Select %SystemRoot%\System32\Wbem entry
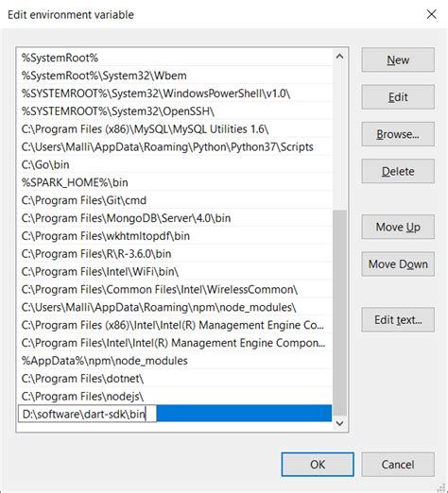The image size is (448, 493). tap(175, 76)
